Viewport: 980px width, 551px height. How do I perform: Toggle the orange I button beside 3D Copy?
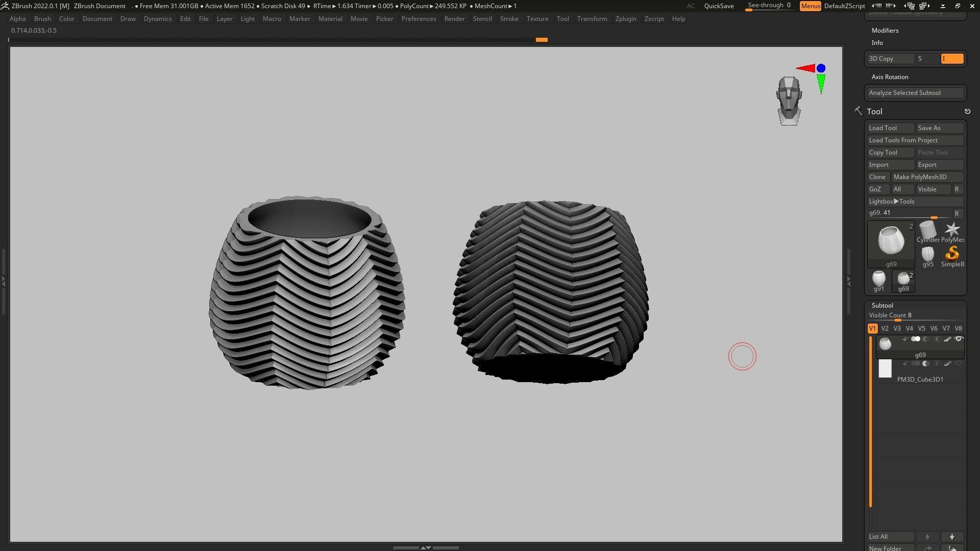click(x=952, y=59)
